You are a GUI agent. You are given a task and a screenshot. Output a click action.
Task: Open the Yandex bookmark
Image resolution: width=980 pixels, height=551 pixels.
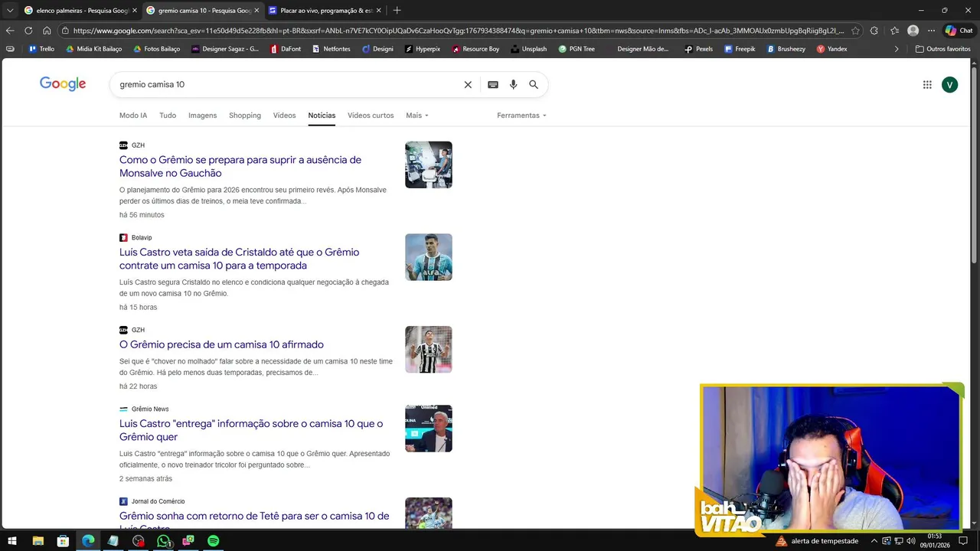point(831,49)
